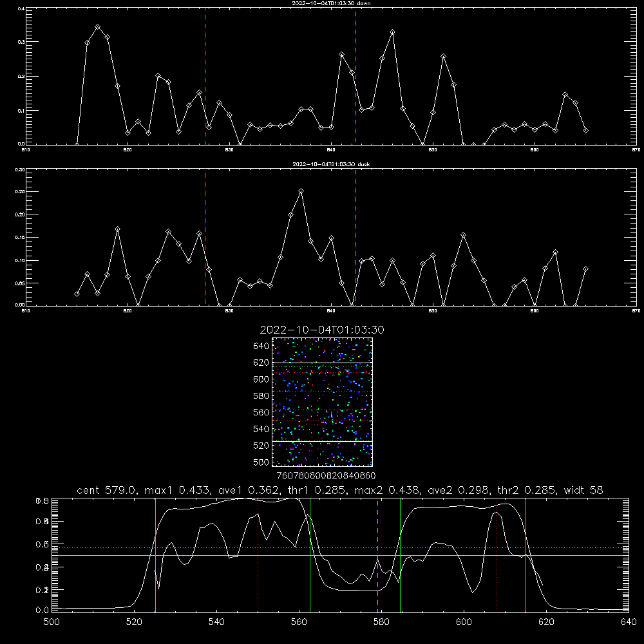Image resolution: width=644 pixels, height=644 pixels.
Task: Click the 560 label on bottom plot x-axis
Action: [x=299, y=622]
